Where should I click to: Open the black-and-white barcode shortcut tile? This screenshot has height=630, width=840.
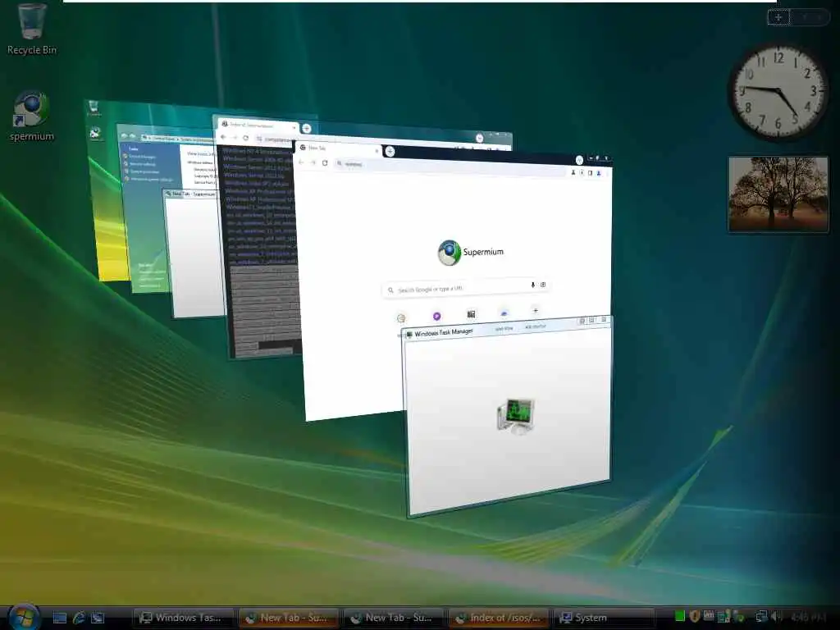[471, 314]
